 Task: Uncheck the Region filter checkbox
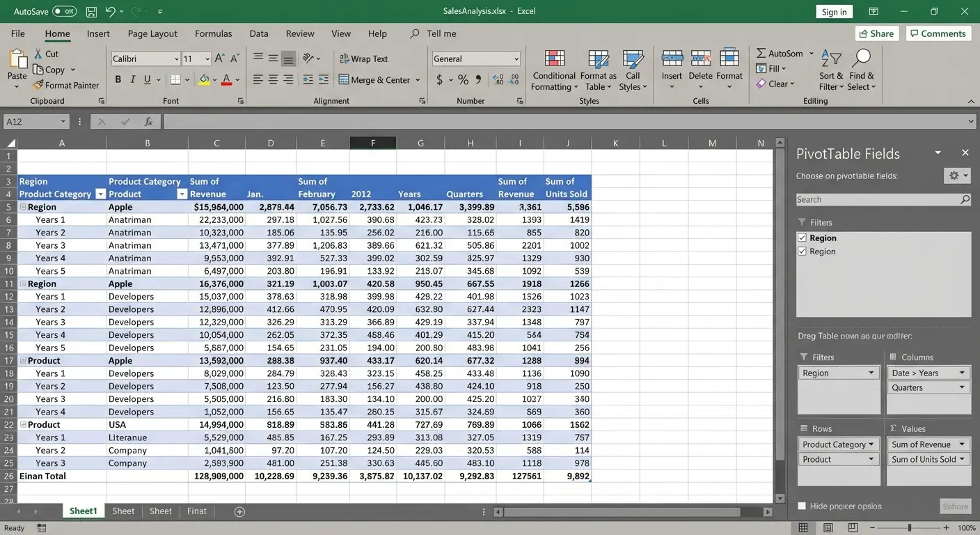coord(802,237)
